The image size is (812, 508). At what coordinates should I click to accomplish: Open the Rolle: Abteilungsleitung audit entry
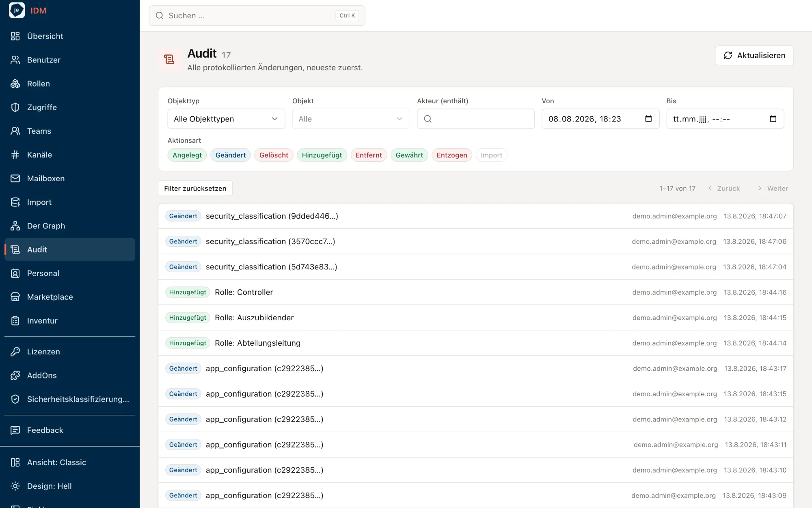(x=476, y=343)
